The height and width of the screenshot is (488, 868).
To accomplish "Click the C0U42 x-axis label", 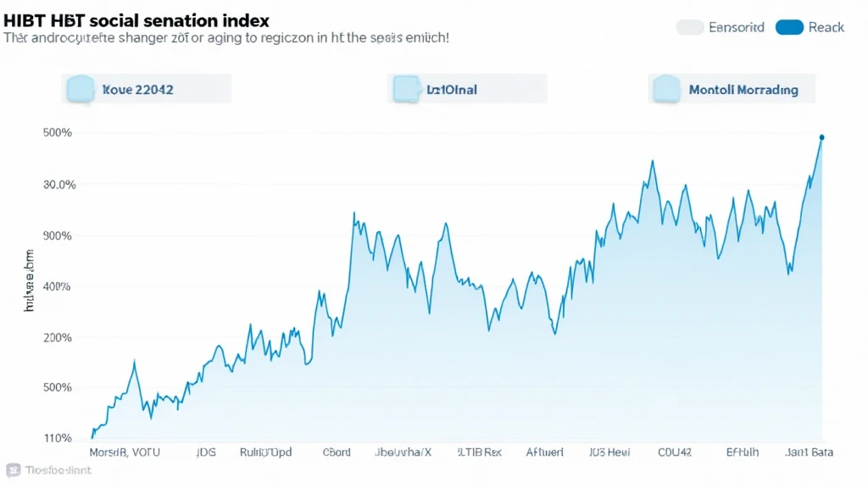I will click(x=675, y=452).
